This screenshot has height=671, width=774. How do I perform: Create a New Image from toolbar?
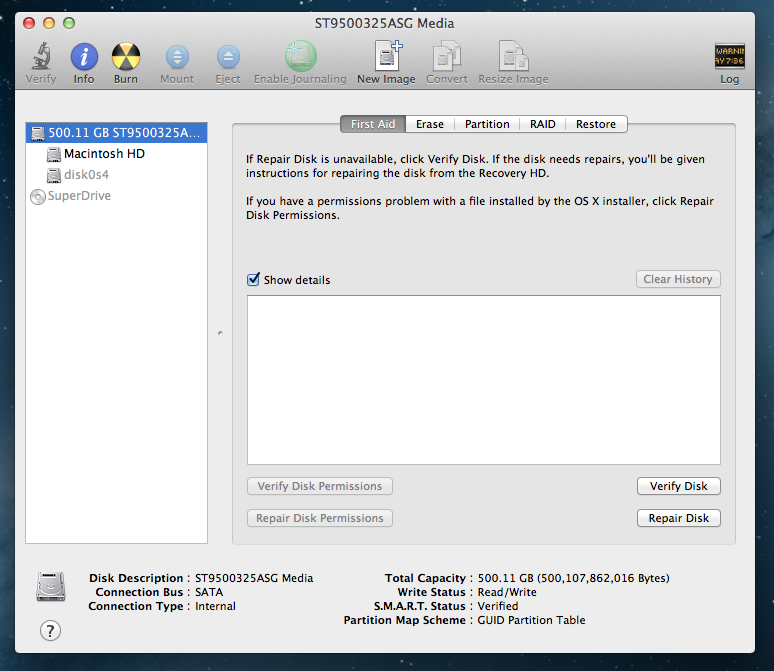click(388, 56)
